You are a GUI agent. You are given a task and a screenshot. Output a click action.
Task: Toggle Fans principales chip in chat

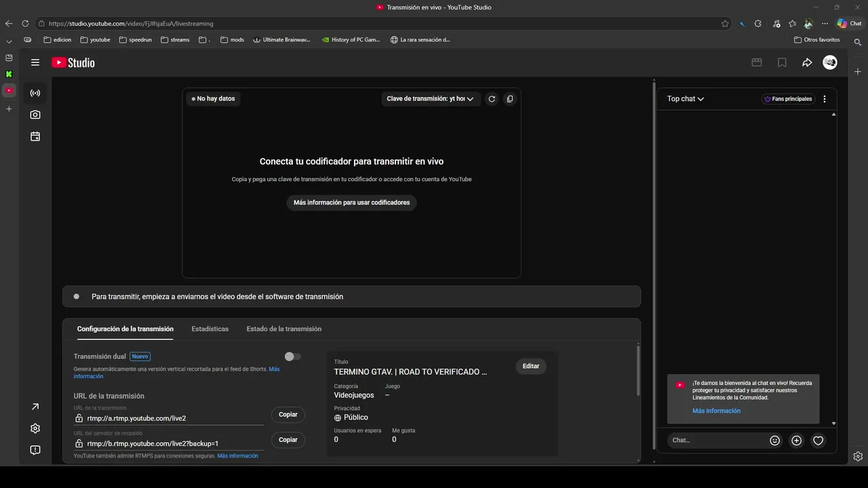pyautogui.click(x=788, y=99)
